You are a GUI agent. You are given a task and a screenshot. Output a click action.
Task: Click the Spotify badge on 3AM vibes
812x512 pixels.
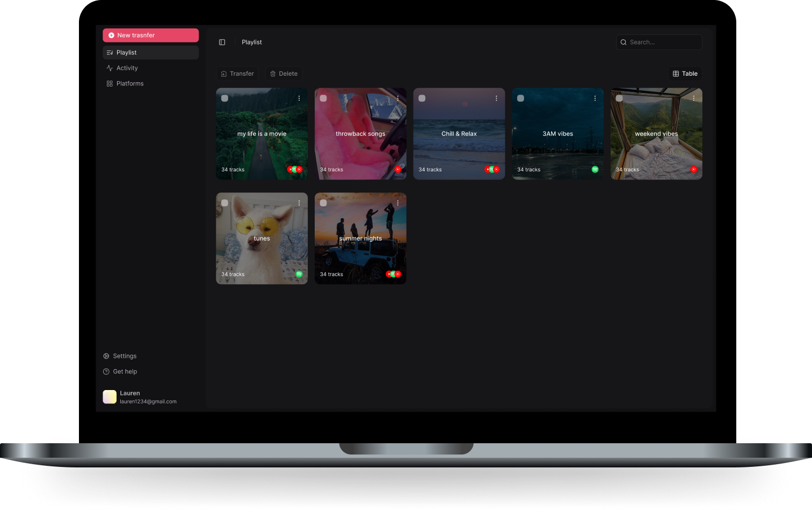click(x=595, y=169)
